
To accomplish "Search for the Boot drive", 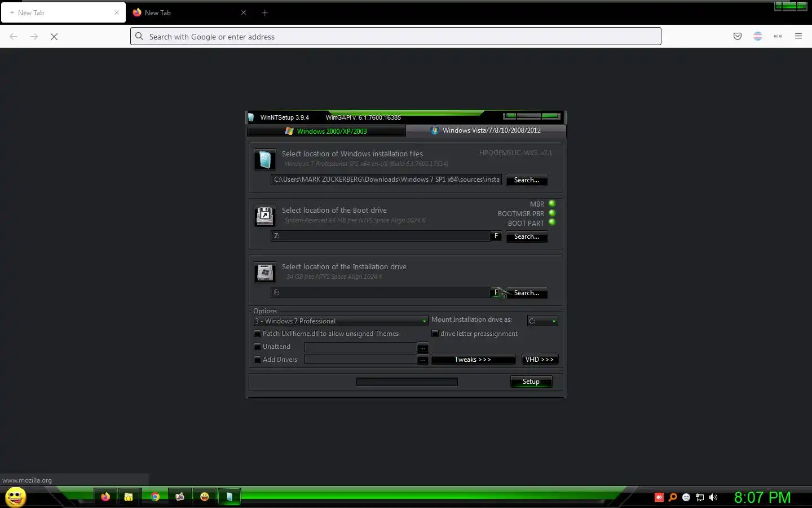I will [526, 237].
